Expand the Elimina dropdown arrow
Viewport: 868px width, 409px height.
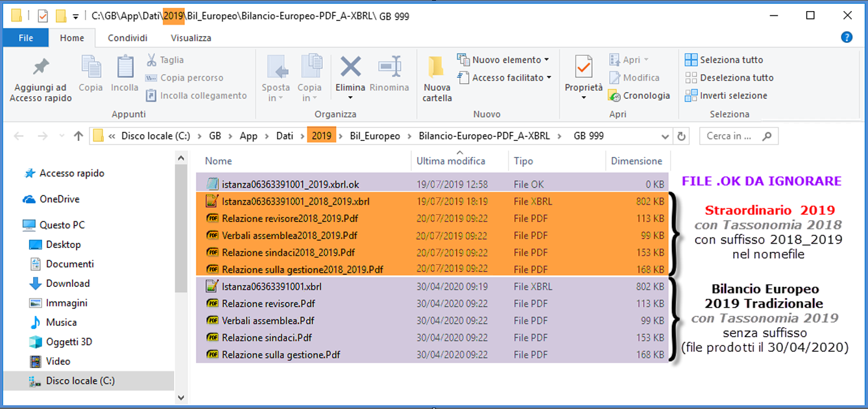350,98
